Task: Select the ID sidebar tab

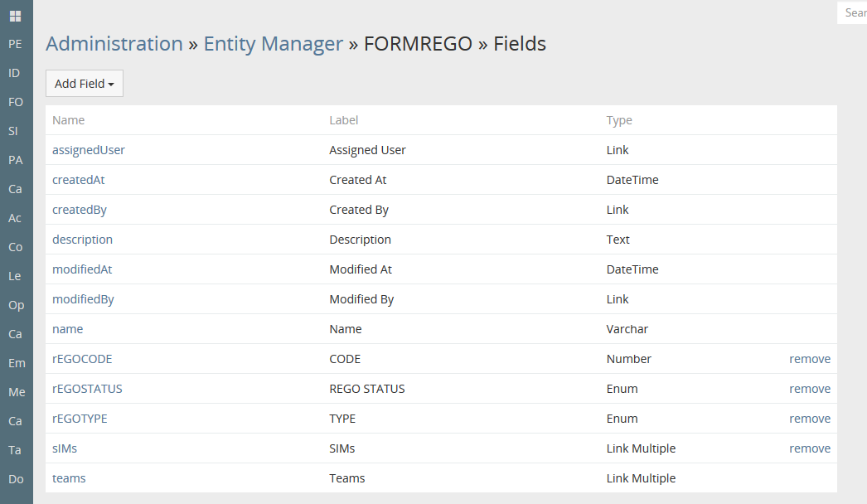Action: (x=14, y=73)
